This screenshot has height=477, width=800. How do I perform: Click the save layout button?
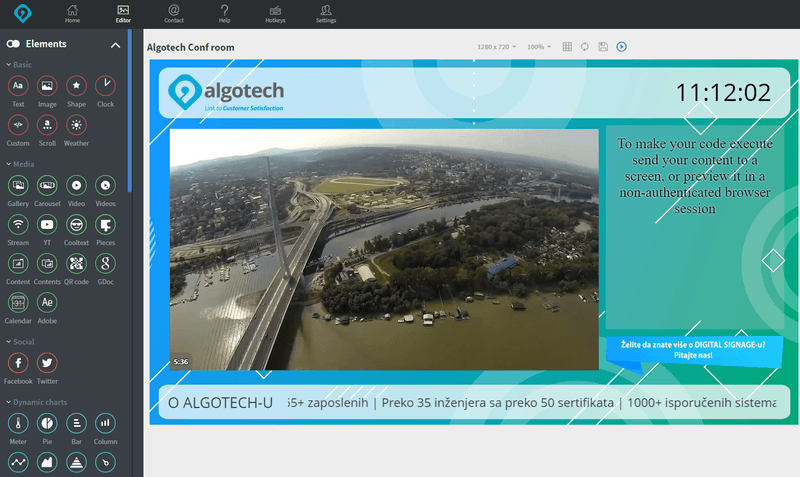(603, 47)
